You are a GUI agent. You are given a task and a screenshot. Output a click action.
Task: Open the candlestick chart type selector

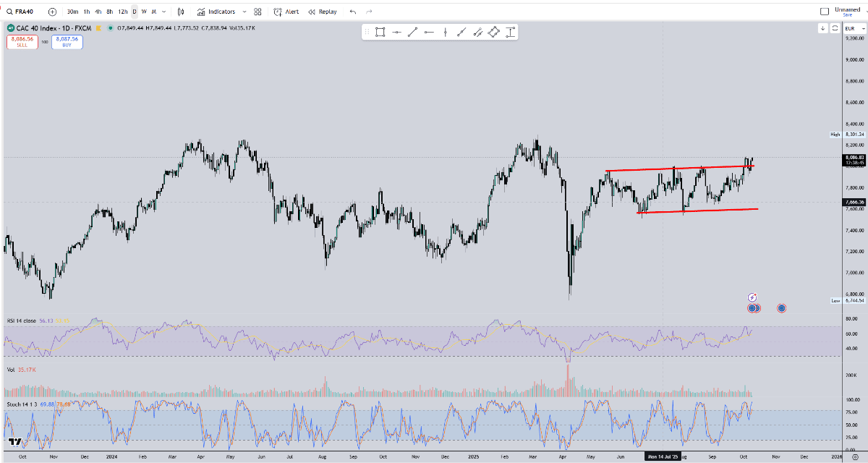[x=181, y=12]
